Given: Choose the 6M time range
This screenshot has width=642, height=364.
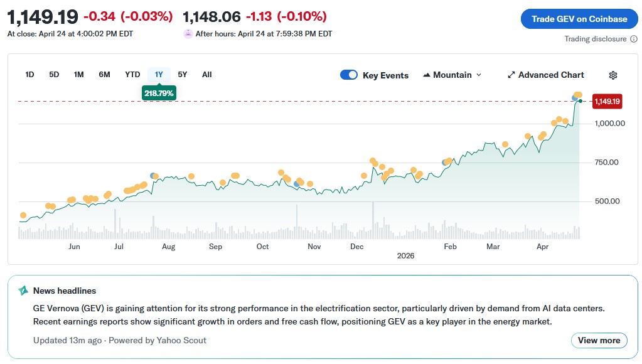Looking at the screenshot, I should coord(104,75).
